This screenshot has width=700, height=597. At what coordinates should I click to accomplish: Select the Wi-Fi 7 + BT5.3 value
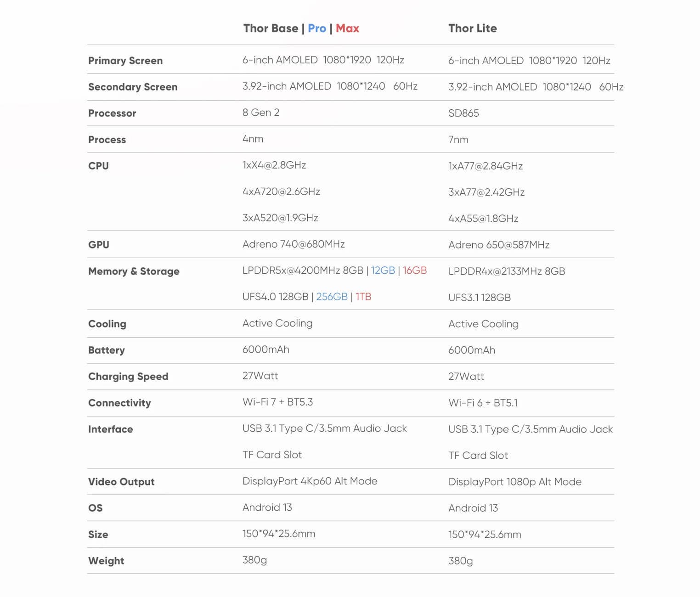(x=277, y=402)
